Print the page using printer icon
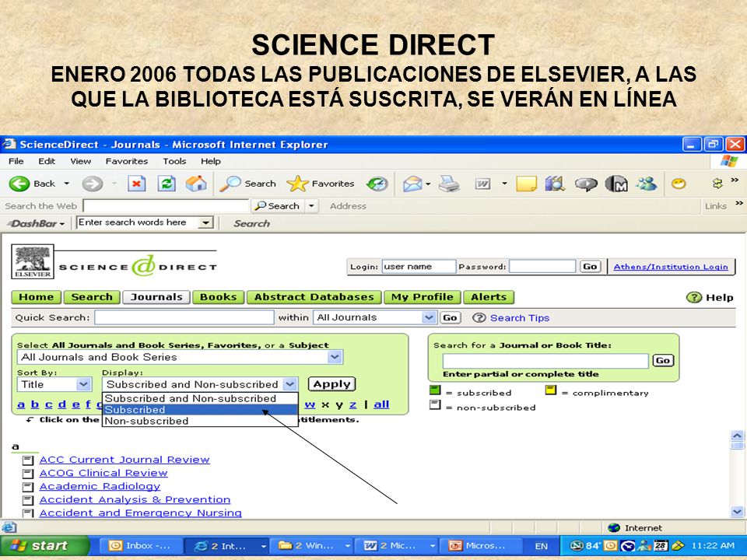Image resolution: width=747 pixels, height=560 pixels. [449, 184]
